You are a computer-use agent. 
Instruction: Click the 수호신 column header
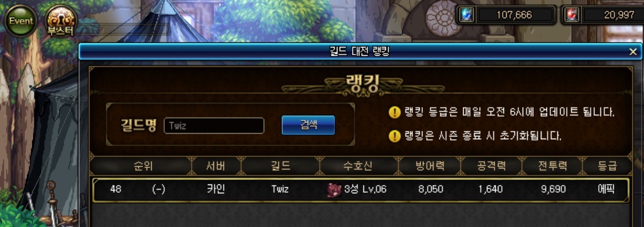tap(358, 166)
